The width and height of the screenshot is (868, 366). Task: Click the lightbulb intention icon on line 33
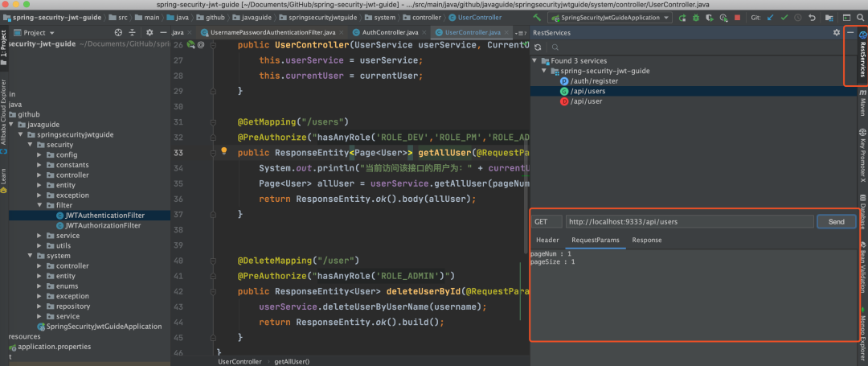point(225,151)
